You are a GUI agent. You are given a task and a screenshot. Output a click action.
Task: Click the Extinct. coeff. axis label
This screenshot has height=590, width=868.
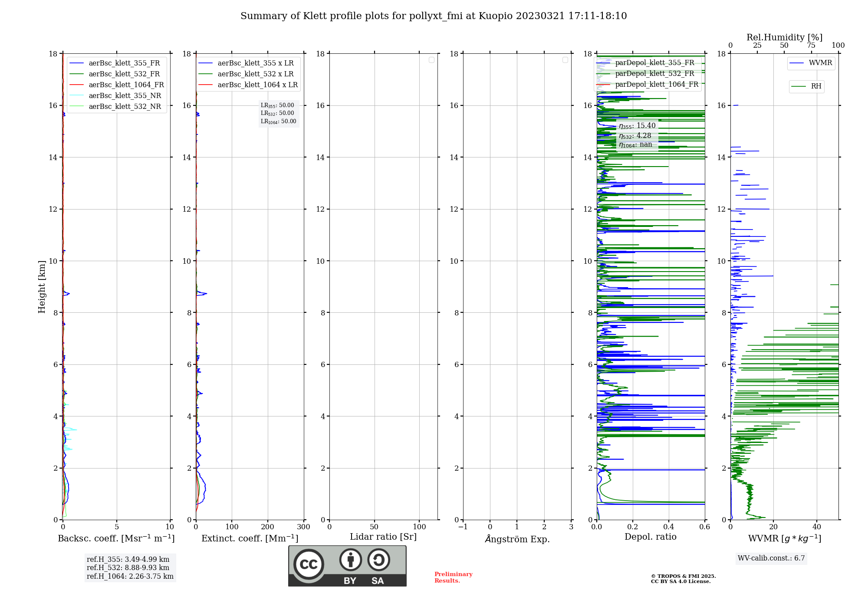pos(250,538)
